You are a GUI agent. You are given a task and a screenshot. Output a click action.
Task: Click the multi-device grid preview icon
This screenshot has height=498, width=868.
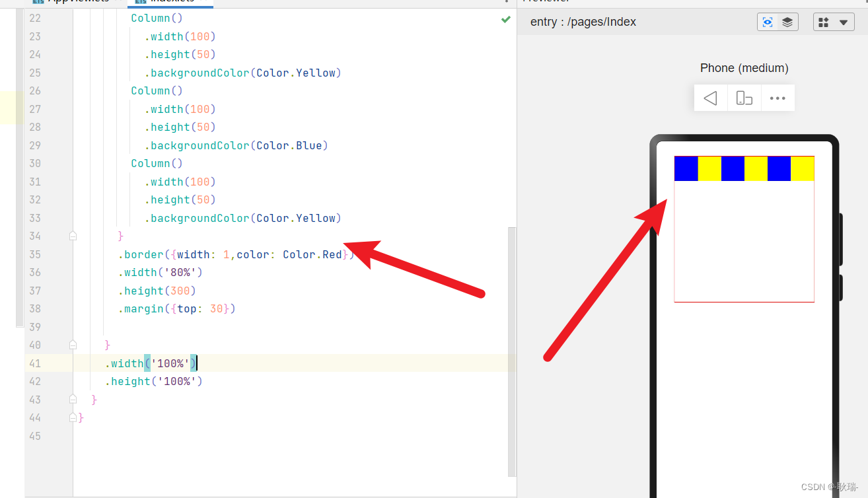tap(824, 22)
